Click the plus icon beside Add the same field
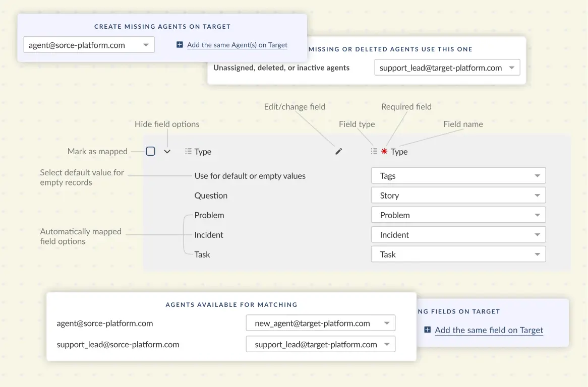Image resolution: width=588 pixels, height=387 pixels. coord(427,330)
